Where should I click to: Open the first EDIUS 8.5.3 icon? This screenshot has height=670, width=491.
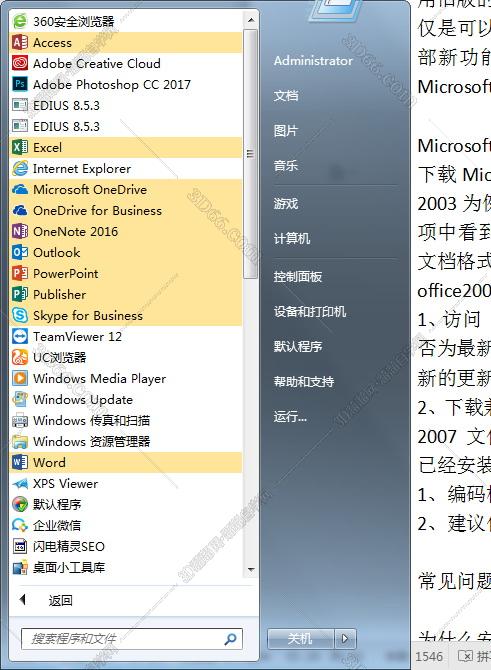20,105
